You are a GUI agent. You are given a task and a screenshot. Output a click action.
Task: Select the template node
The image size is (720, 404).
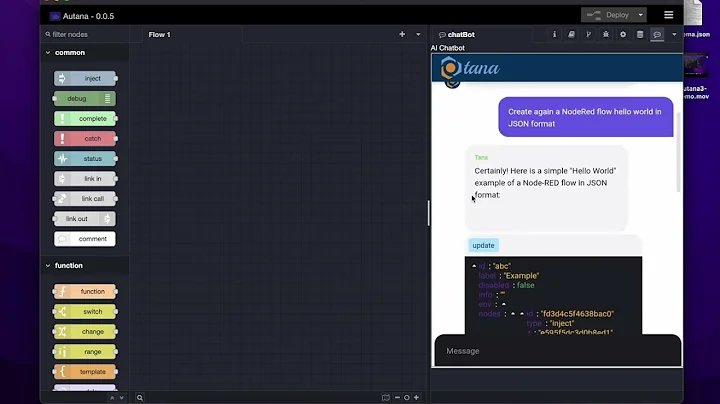coord(85,372)
